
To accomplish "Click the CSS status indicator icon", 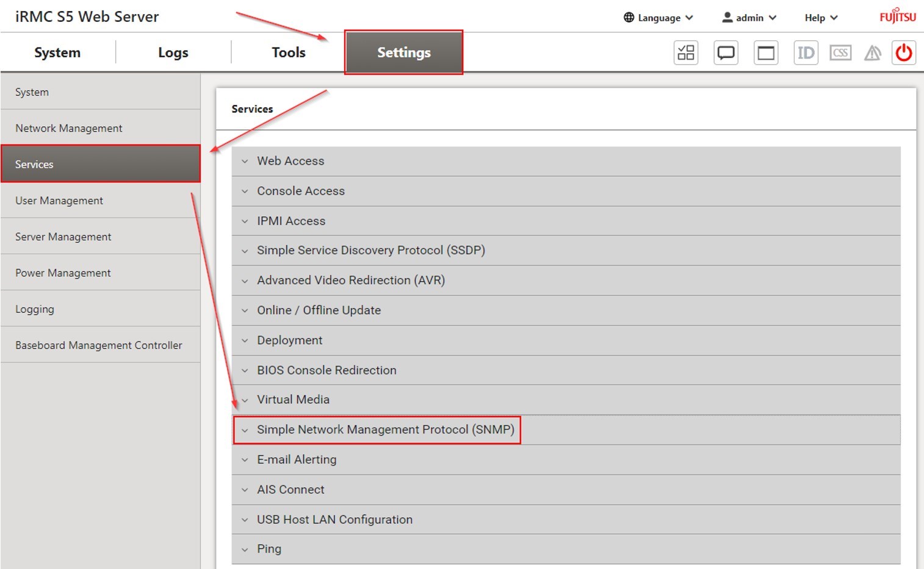I will coord(840,53).
